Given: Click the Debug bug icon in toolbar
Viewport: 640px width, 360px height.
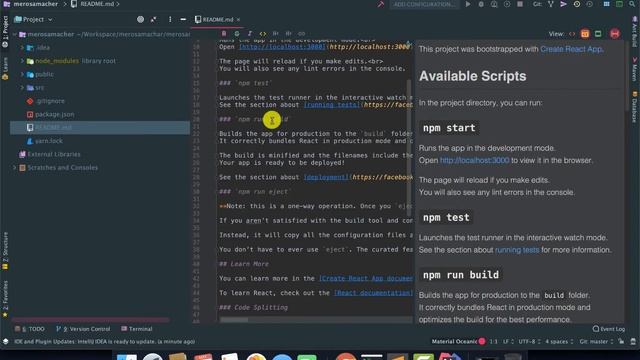Looking at the screenshot, I should click(481, 4).
